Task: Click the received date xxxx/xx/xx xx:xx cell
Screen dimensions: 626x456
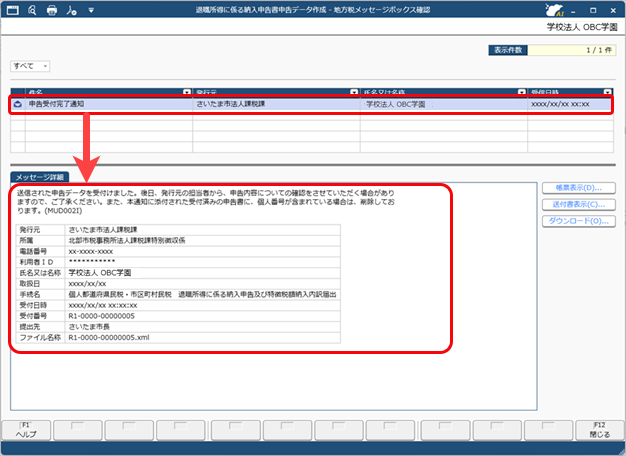Action: (x=570, y=104)
